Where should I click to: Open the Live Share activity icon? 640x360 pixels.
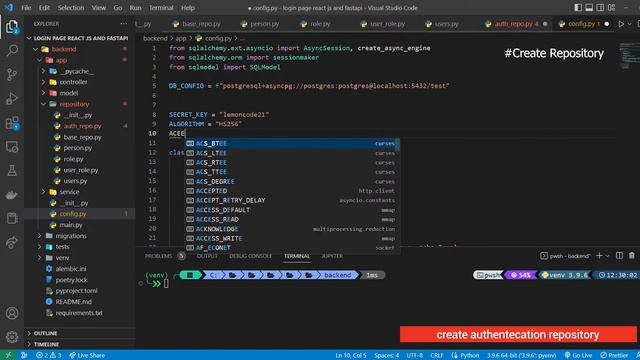click(12, 242)
